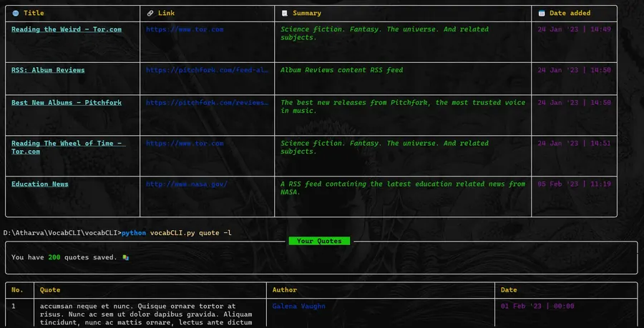This screenshot has height=328, width=644.
Task: Click date in Best New Albums row
Action: click(x=574, y=102)
